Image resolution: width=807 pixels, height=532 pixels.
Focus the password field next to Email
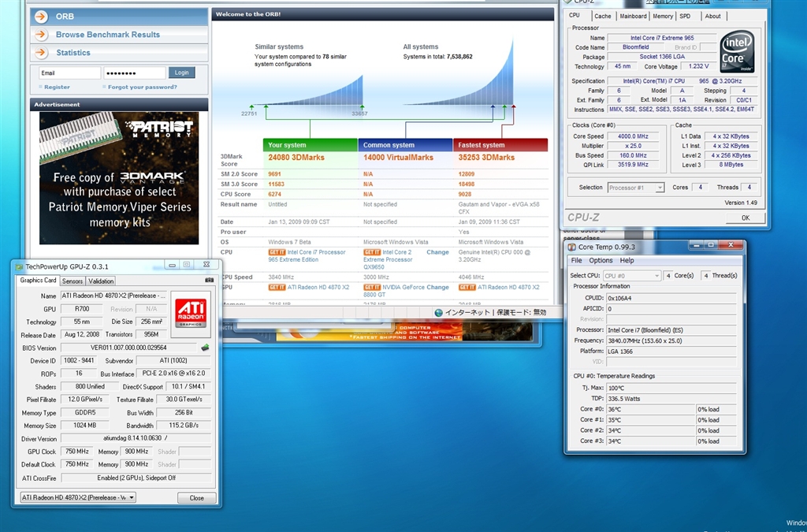click(x=135, y=73)
